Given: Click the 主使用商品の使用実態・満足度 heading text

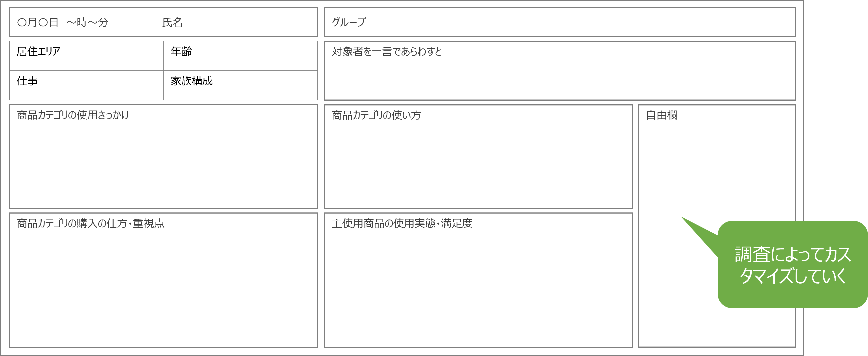Looking at the screenshot, I should [402, 223].
